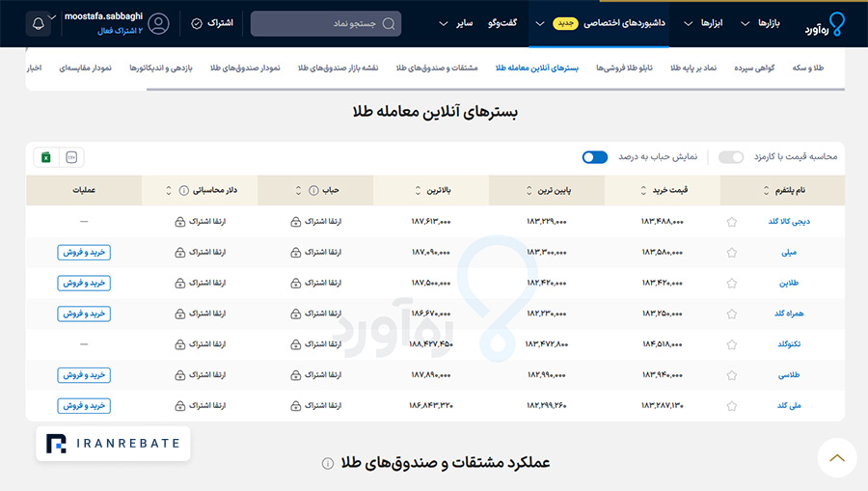Click خرید و فروش button for میلی
This screenshot has height=491, width=868.
(84, 253)
